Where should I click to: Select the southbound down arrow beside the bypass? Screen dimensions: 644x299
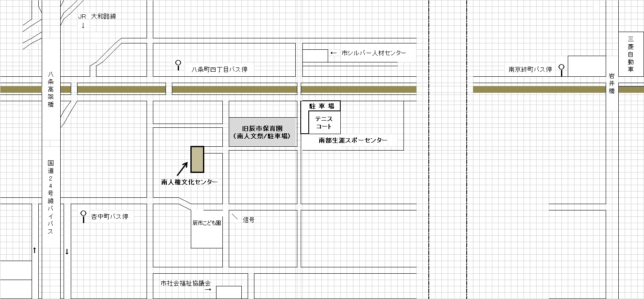pyautogui.click(x=67, y=252)
